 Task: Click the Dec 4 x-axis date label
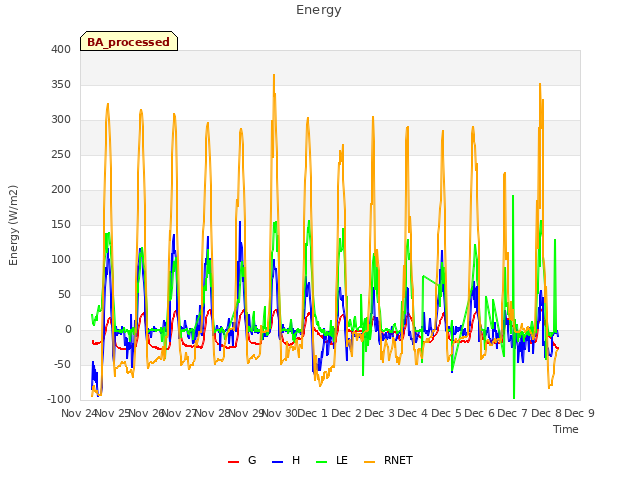point(413,413)
